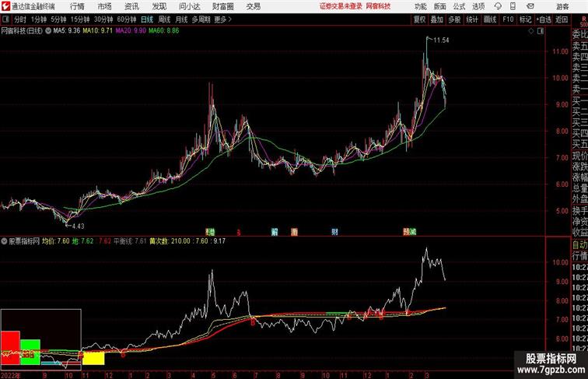
Task: Open F10 company information
Action: [508, 19]
